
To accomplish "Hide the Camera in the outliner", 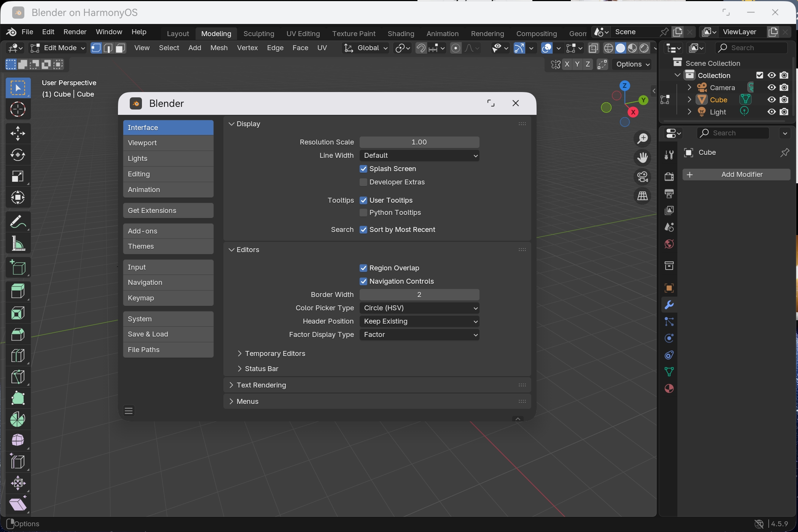I will point(771,87).
